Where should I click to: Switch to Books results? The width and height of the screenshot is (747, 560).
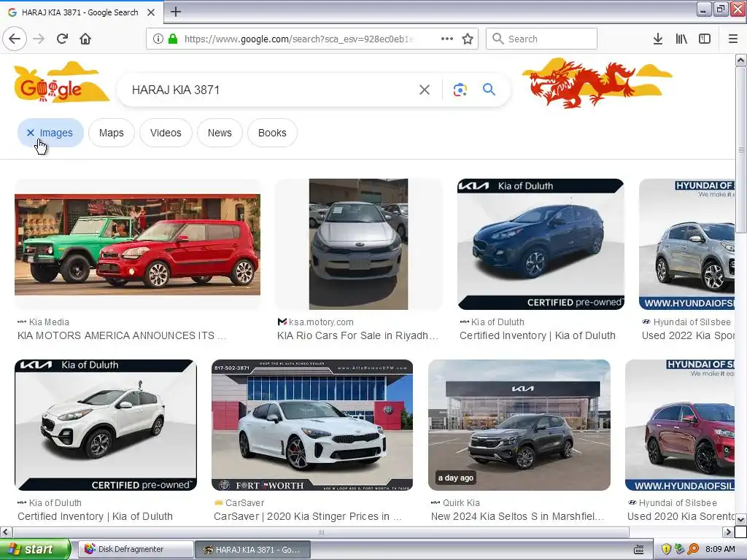[273, 133]
